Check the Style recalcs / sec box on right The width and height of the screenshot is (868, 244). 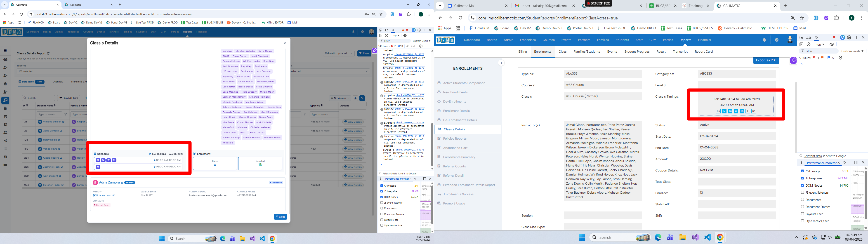802,221
